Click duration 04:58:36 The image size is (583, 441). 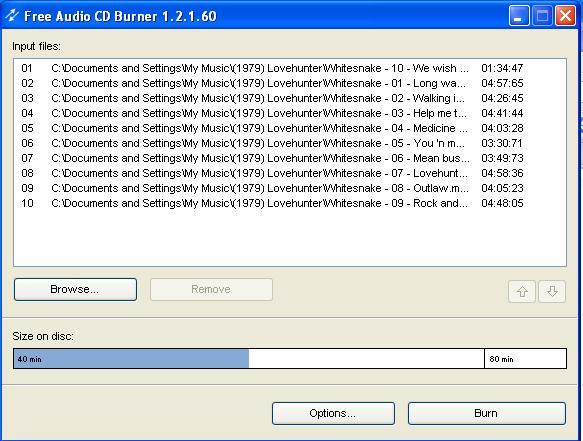click(502, 173)
